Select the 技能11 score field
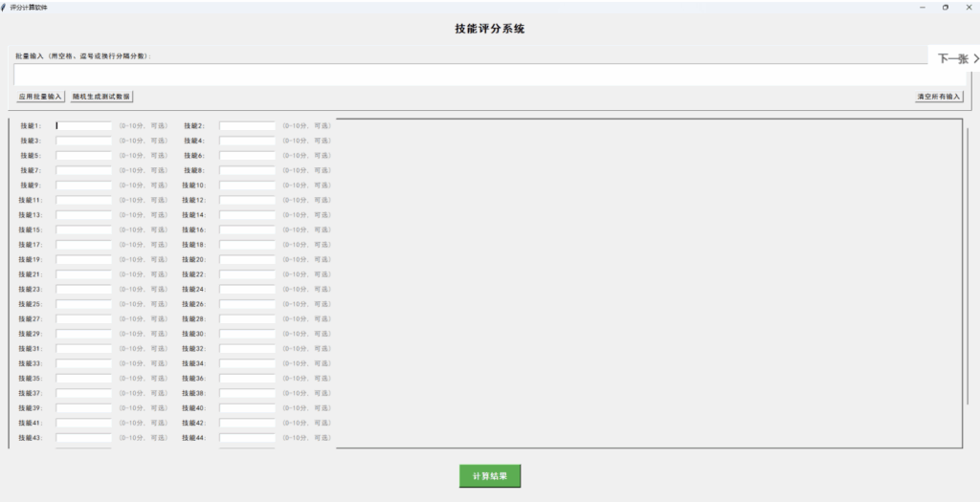 coord(84,201)
